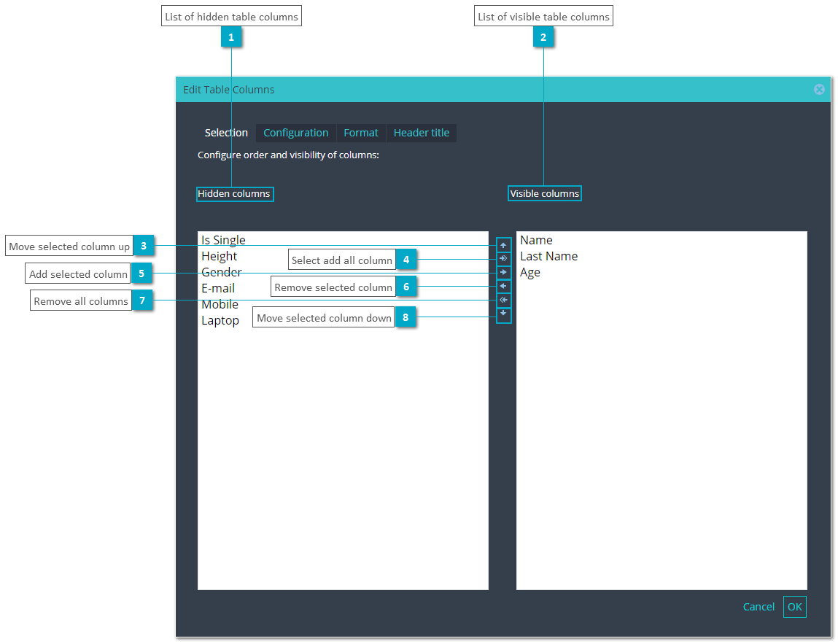Image resolution: width=838 pixels, height=644 pixels.
Task: Click the add all columns double-arrow icon
Action: coord(503,257)
